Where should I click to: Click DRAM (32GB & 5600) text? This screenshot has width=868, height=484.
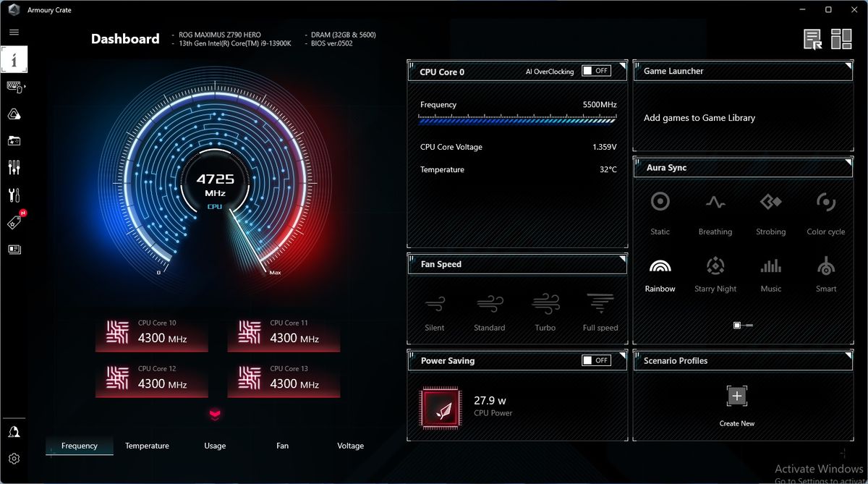coord(344,35)
